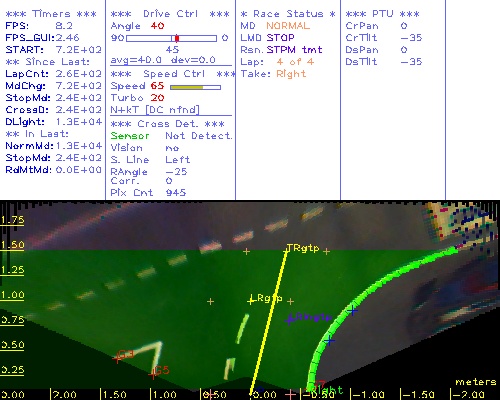Click the red Angle slider indicator

177,38
